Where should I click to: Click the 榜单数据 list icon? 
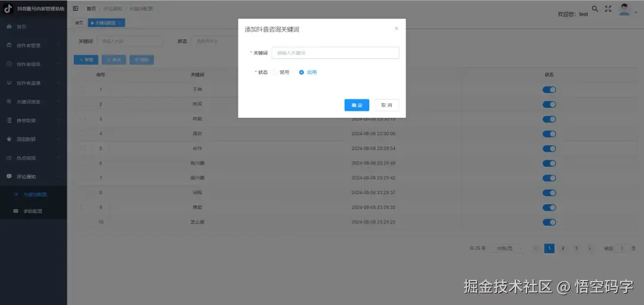tap(9, 120)
